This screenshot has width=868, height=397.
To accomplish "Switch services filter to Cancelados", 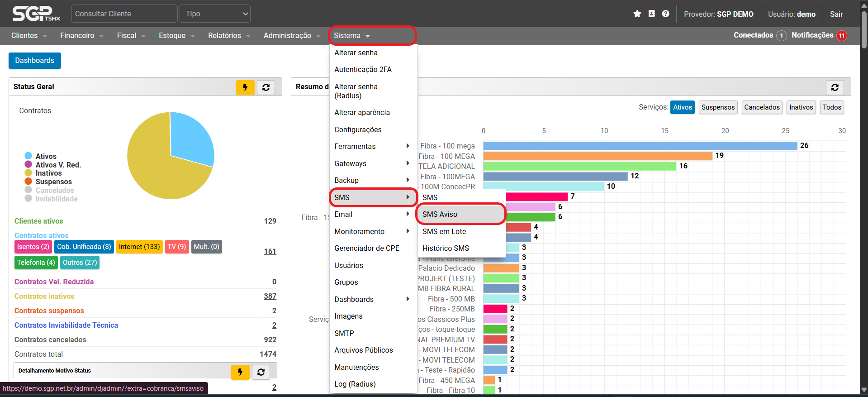I will pos(762,107).
